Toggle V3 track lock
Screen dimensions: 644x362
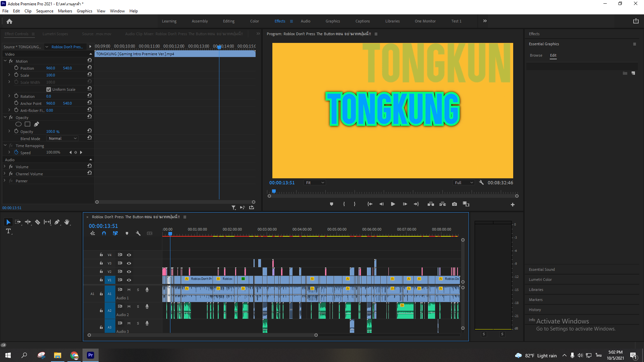(101, 263)
